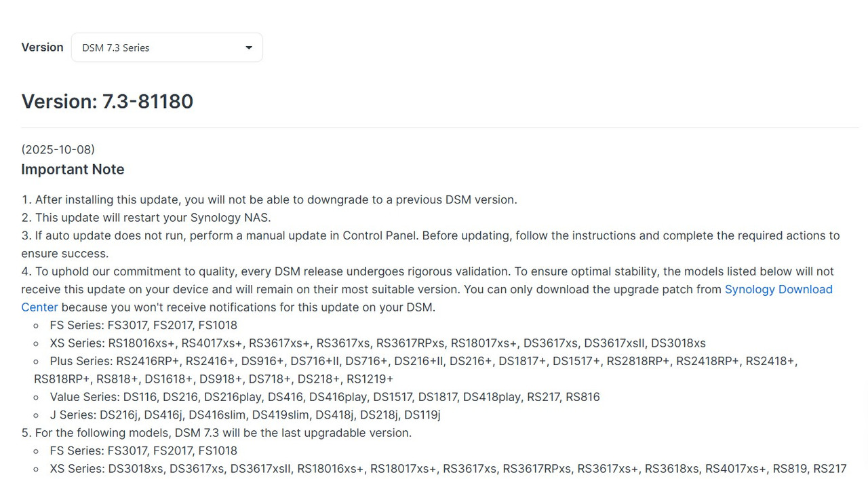Click the release date (2025-10-08)
The height and width of the screenshot is (479, 868).
click(58, 149)
